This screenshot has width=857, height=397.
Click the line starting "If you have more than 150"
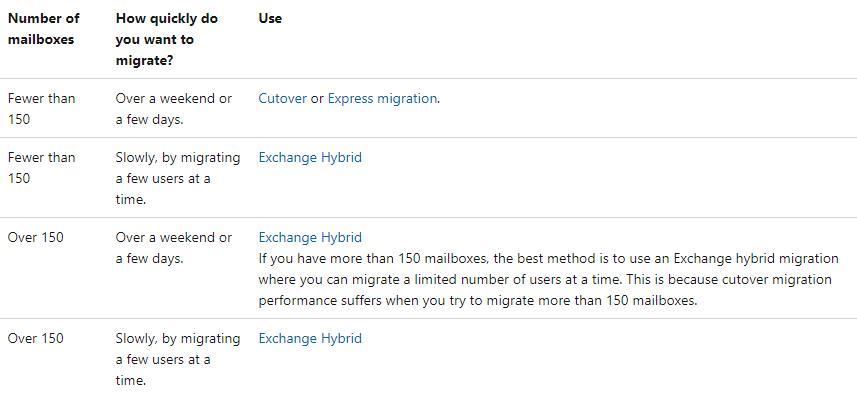(548, 258)
